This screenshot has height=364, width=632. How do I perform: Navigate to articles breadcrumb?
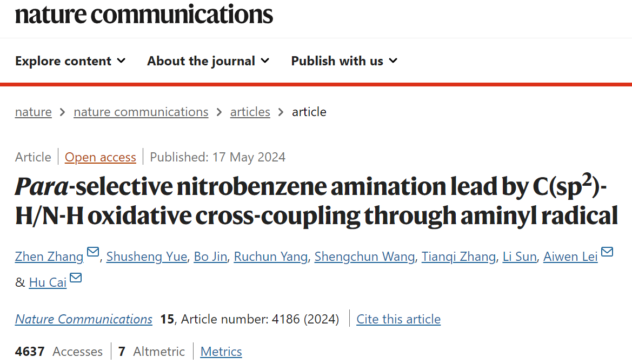tap(250, 112)
